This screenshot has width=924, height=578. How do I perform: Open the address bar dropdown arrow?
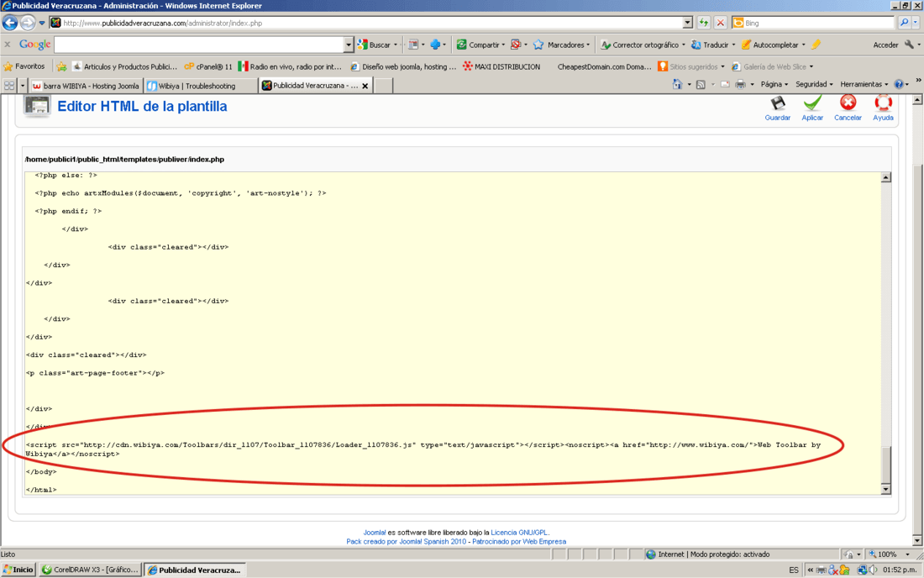tap(687, 23)
